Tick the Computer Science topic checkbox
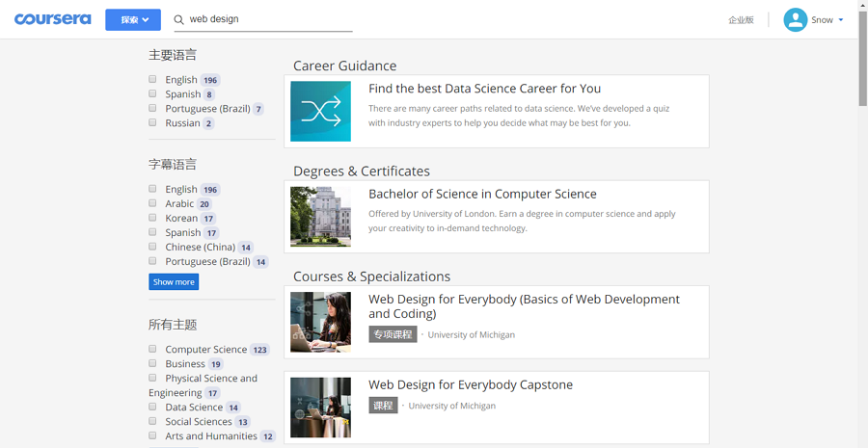 pyautogui.click(x=152, y=349)
